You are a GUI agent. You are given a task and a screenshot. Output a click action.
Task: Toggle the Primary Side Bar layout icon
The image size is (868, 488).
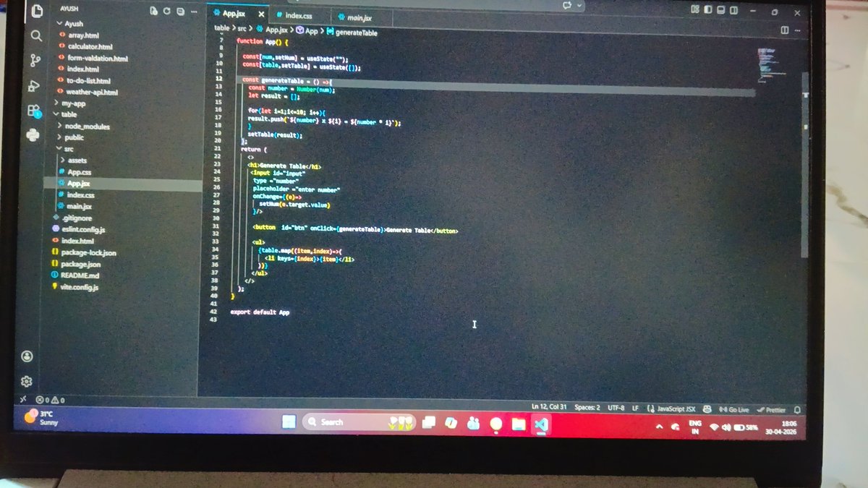[708, 10]
